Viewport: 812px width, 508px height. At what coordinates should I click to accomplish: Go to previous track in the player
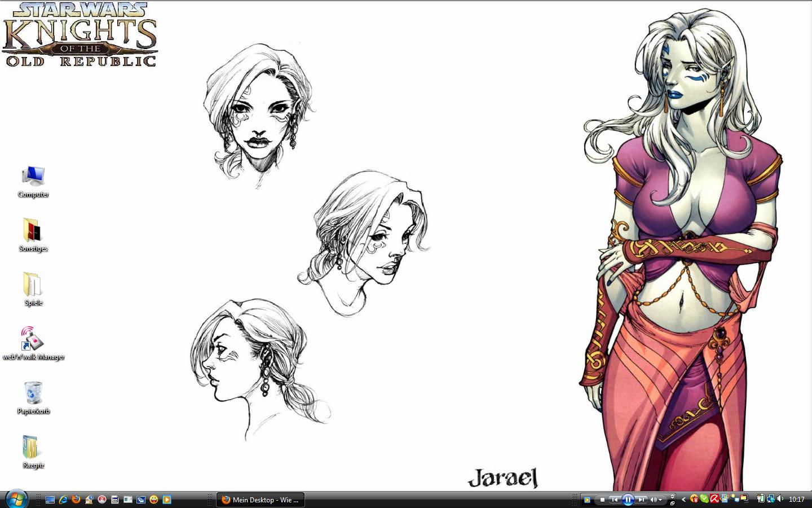pos(614,500)
